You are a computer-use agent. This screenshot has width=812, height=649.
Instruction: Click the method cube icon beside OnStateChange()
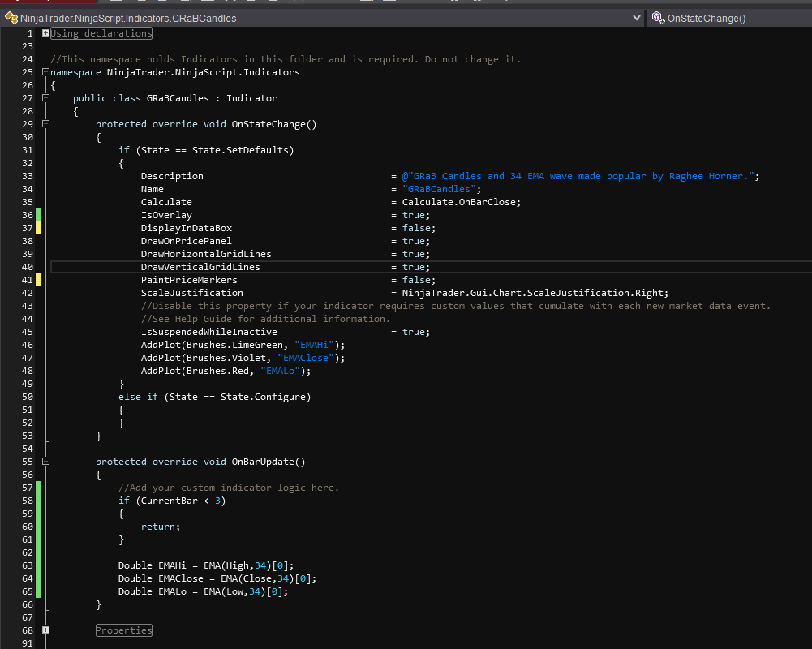pos(656,17)
